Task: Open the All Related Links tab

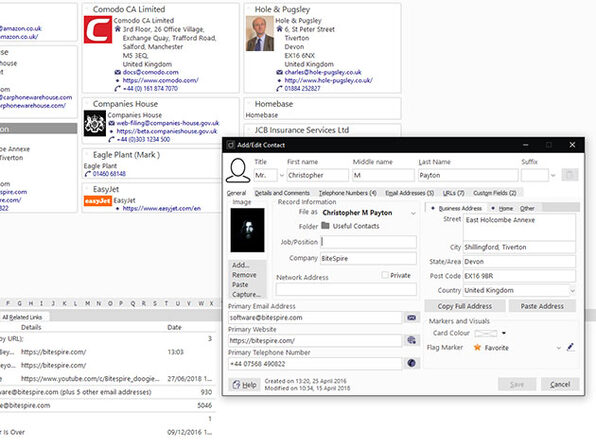Action: pos(22,317)
